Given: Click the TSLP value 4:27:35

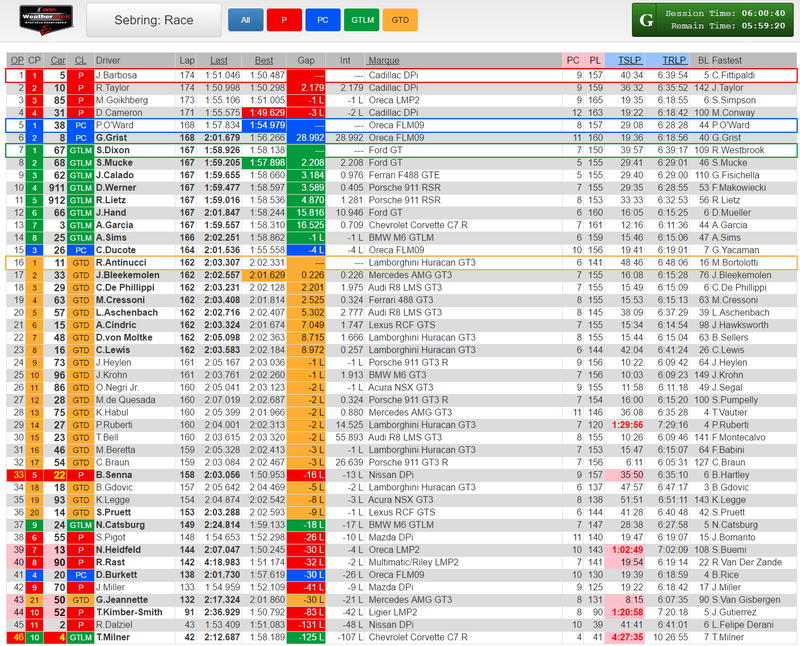Looking at the screenshot, I should (x=627, y=637).
